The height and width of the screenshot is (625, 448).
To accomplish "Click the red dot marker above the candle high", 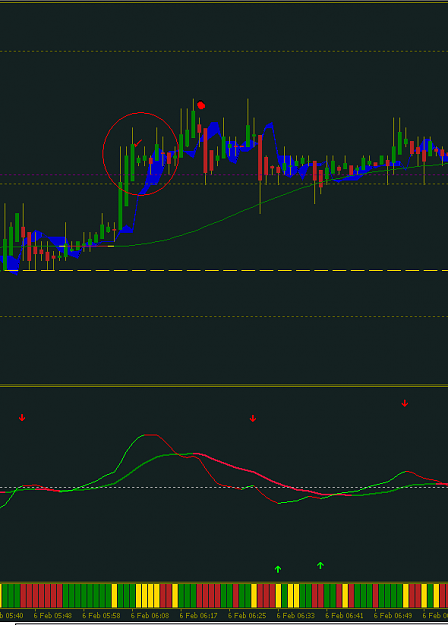I will point(201,105).
